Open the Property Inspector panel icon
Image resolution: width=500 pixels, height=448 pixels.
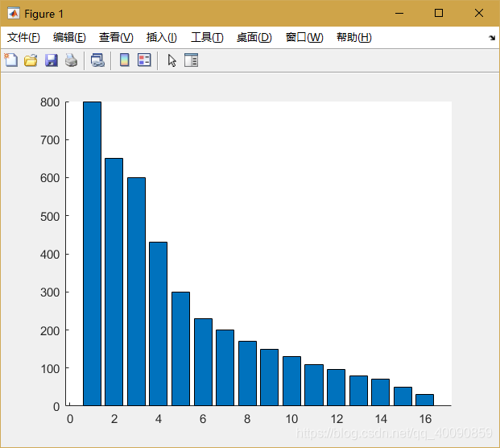click(x=192, y=60)
